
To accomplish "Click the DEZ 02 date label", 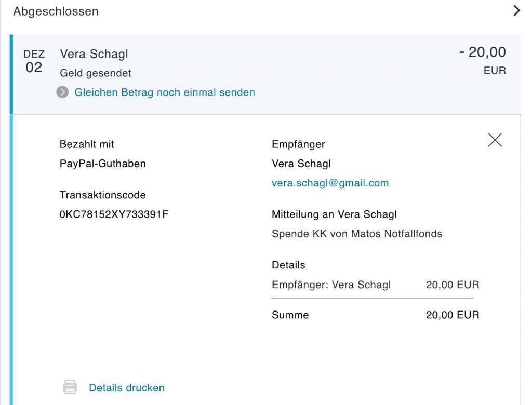I will coord(34,61).
